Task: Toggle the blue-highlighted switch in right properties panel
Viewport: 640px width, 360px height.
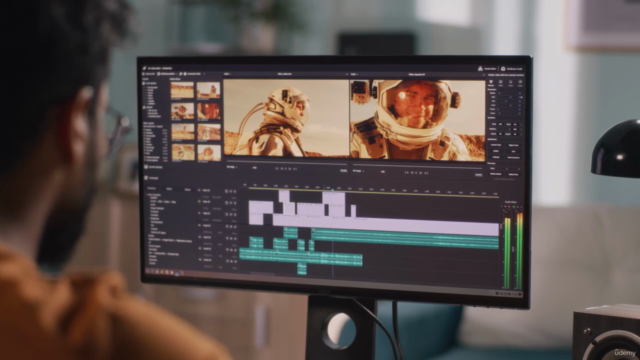Action: point(520,97)
